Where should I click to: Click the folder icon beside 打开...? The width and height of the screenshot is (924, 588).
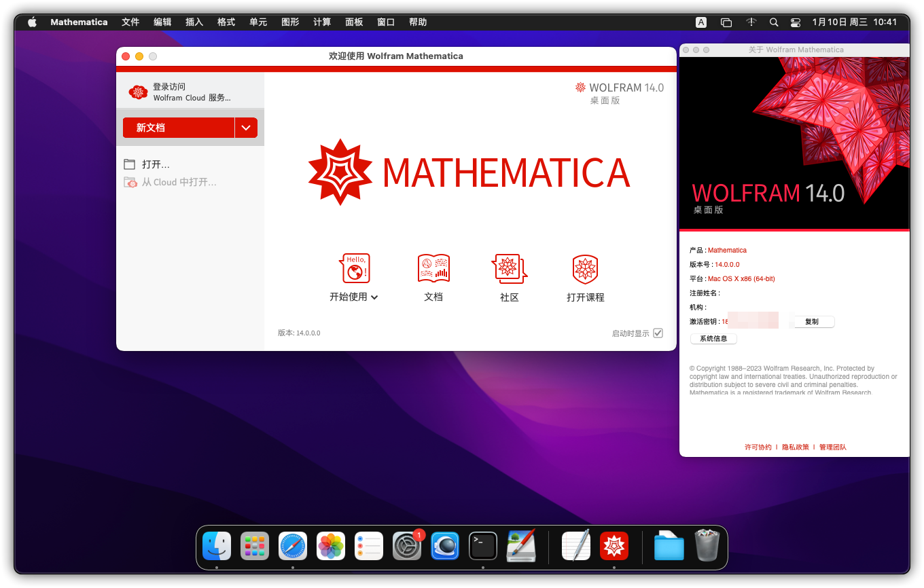130,164
